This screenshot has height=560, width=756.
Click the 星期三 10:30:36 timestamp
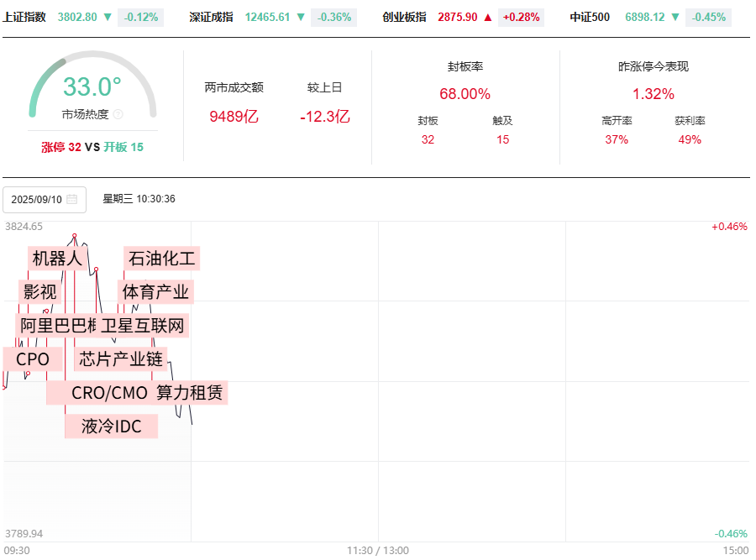139,199
